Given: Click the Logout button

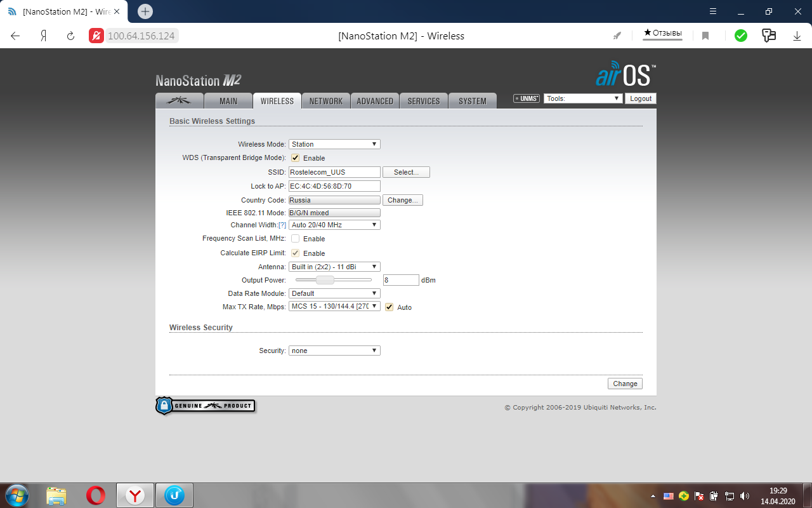Looking at the screenshot, I should point(641,98).
